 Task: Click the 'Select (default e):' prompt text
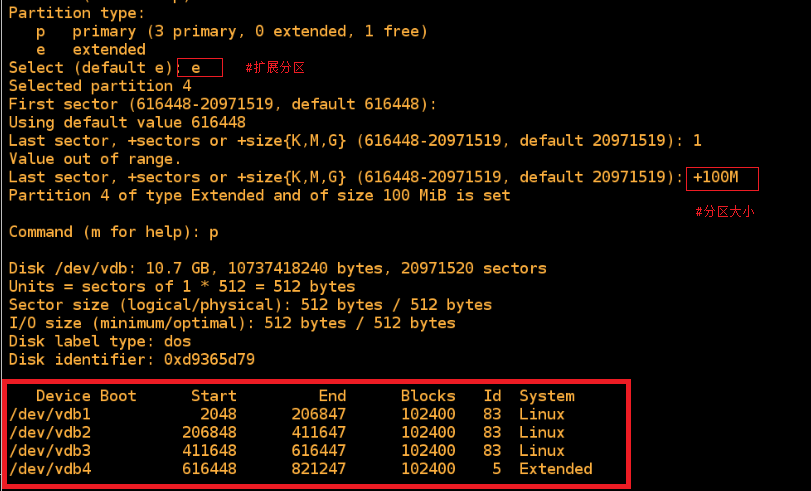(93, 68)
